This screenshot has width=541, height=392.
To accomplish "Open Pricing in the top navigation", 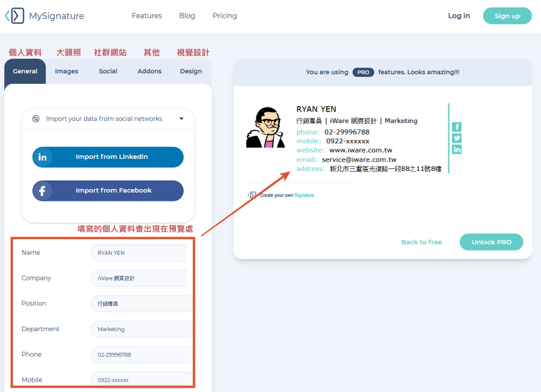I will pyautogui.click(x=225, y=16).
